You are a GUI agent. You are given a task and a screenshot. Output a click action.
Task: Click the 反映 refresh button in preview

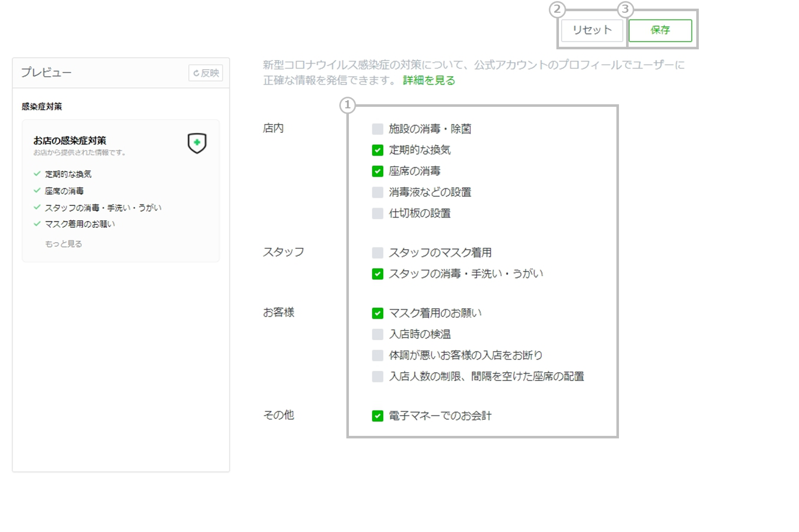click(206, 73)
